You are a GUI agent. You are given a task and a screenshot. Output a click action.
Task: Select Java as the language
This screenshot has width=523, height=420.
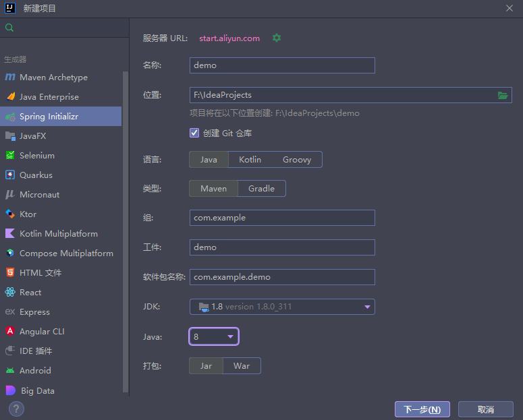tap(209, 160)
